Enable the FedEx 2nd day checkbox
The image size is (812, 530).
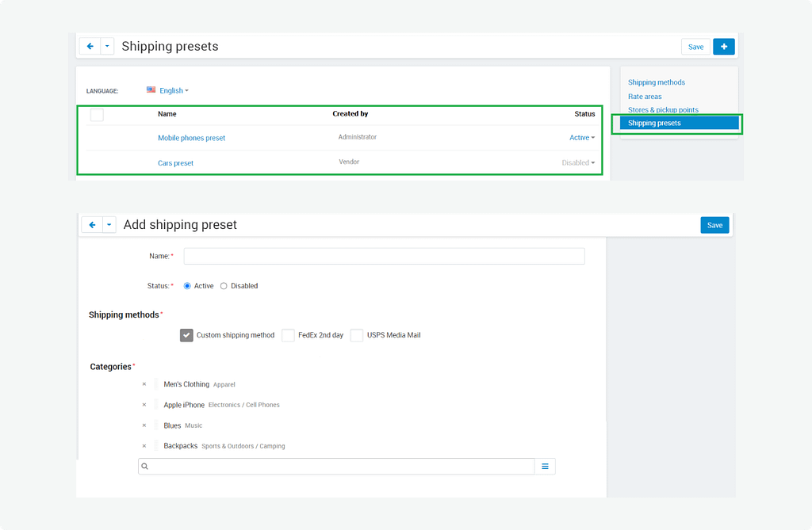(288, 335)
